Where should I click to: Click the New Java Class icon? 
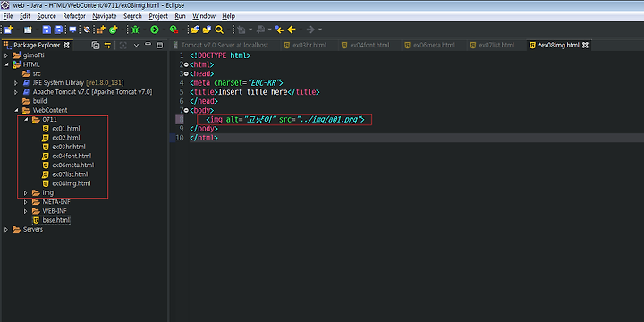[113, 30]
